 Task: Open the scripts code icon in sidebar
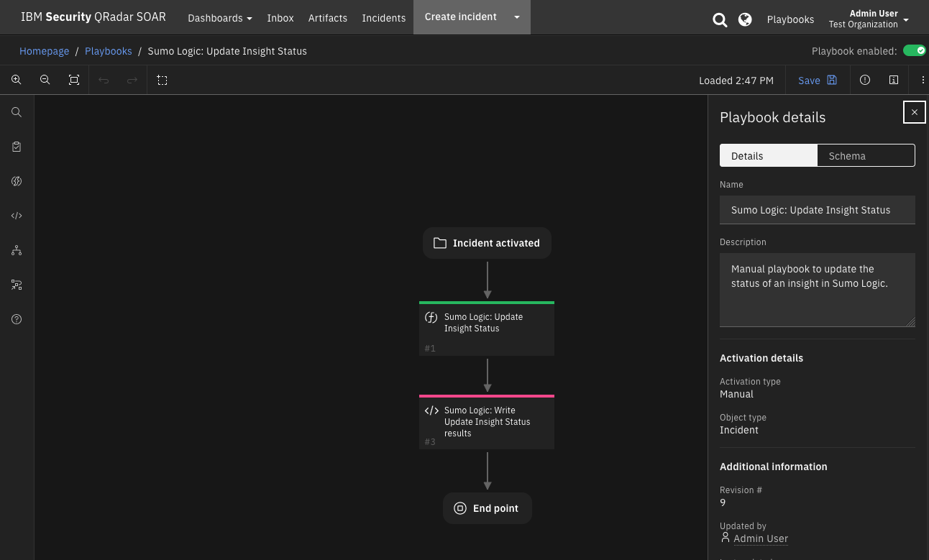17,216
